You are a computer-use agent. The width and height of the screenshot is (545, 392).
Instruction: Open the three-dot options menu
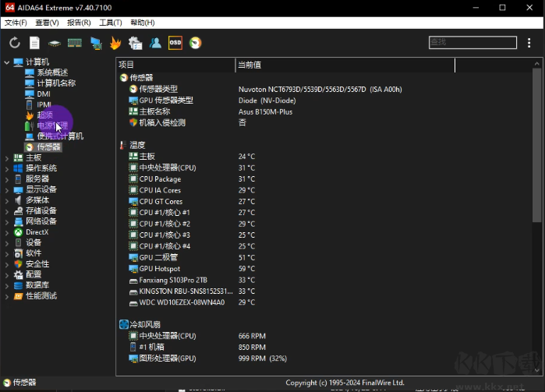(529, 43)
